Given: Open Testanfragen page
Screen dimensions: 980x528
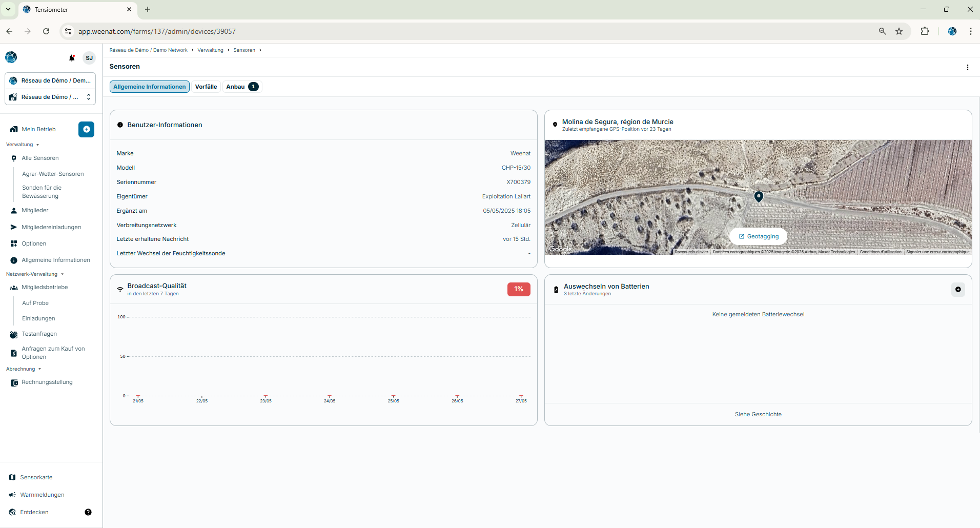Looking at the screenshot, I should 39,334.
